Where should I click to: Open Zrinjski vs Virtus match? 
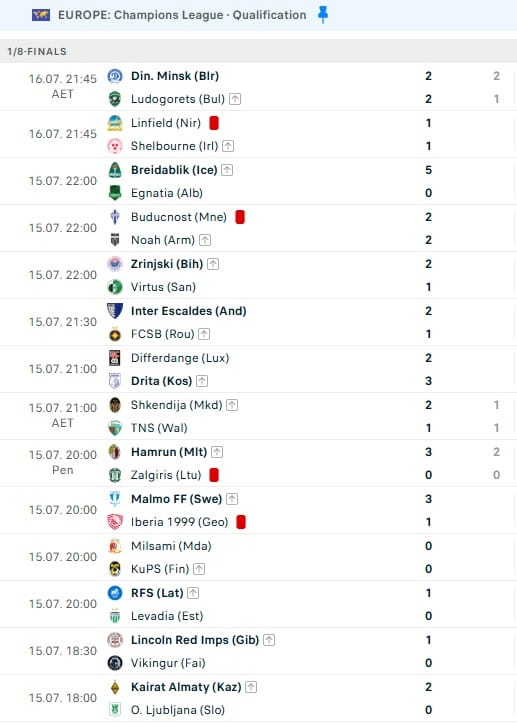(258, 275)
